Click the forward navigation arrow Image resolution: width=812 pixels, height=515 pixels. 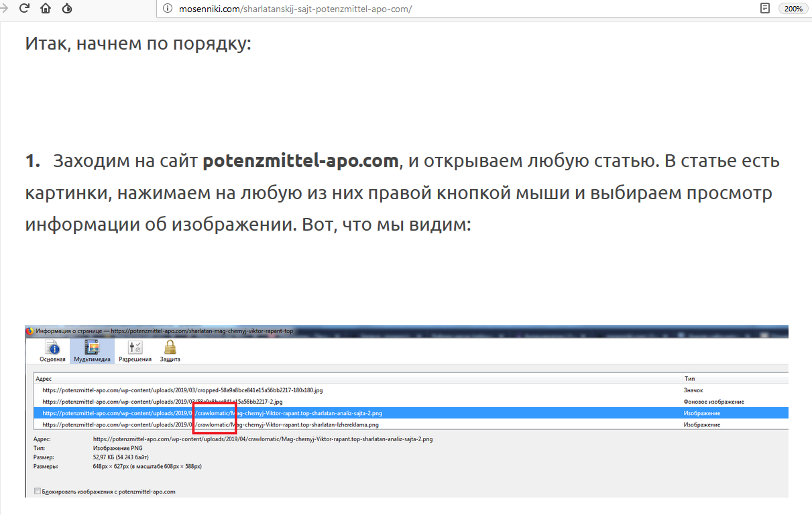coord(5,9)
